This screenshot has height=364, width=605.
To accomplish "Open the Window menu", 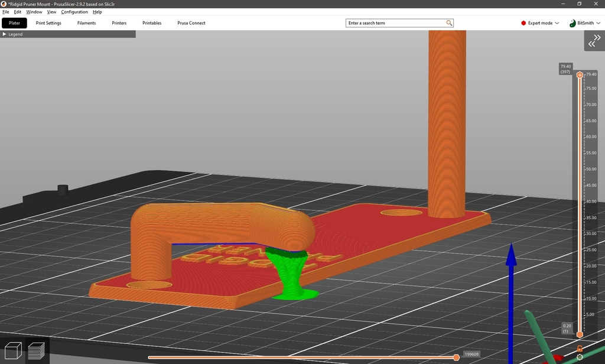I will pyautogui.click(x=34, y=12).
